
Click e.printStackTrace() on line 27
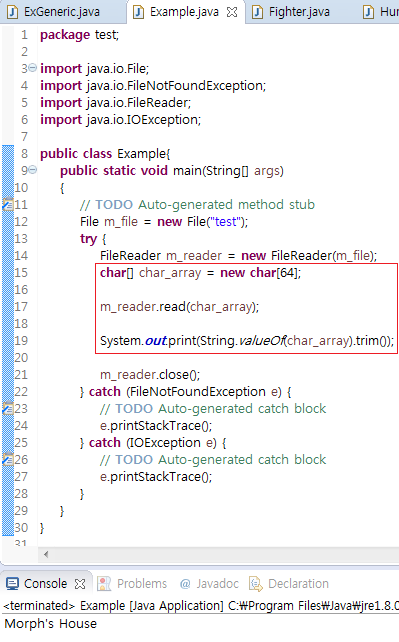pos(156,477)
